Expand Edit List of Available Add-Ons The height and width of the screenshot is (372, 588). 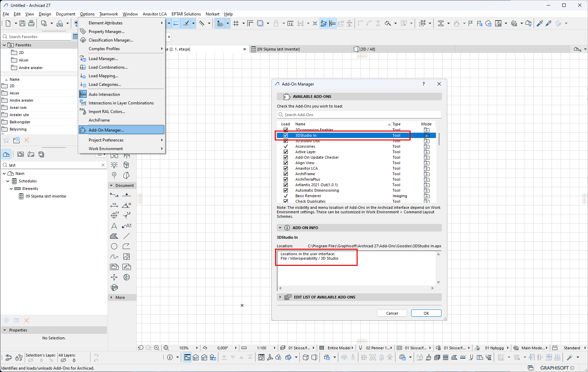[280, 297]
